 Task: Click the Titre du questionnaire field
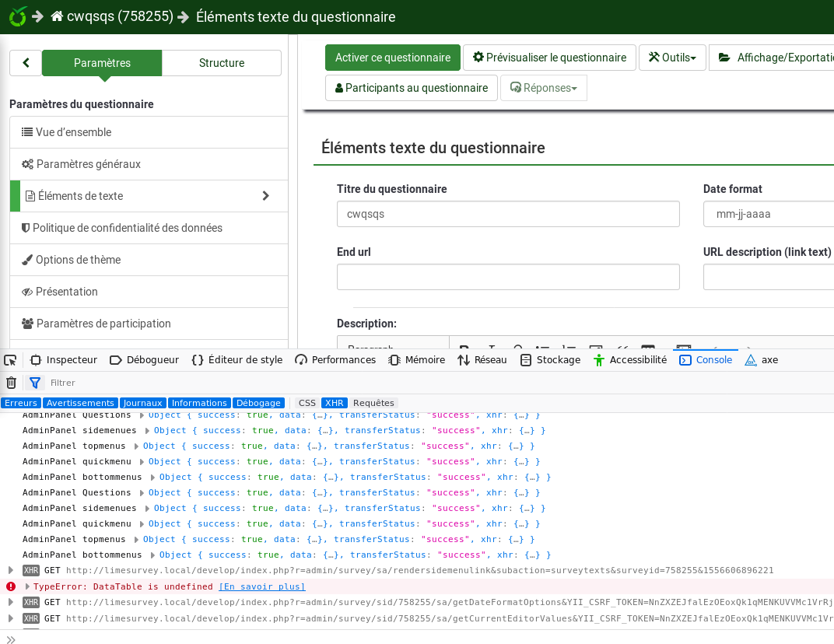508,214
